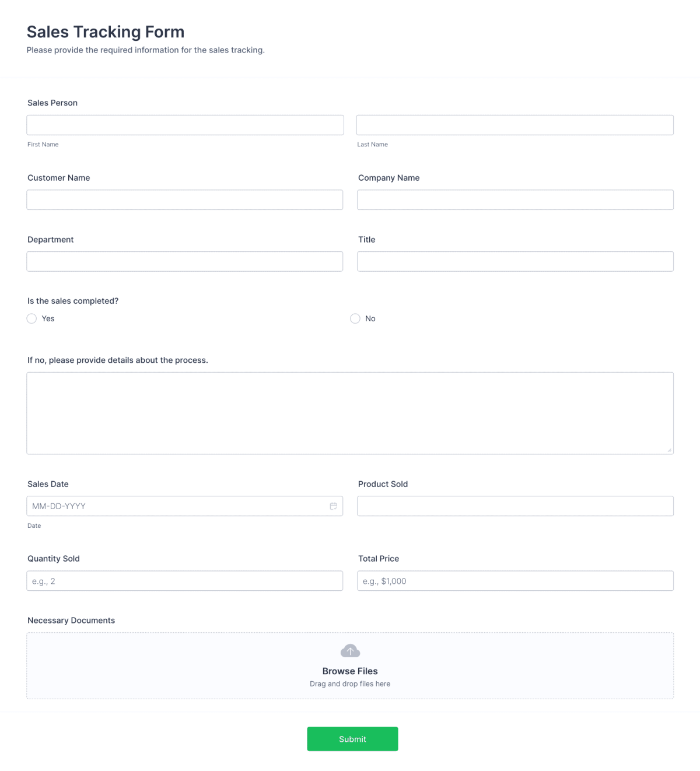
Task: Click the Submit button
Action: [x=352, y=738]
